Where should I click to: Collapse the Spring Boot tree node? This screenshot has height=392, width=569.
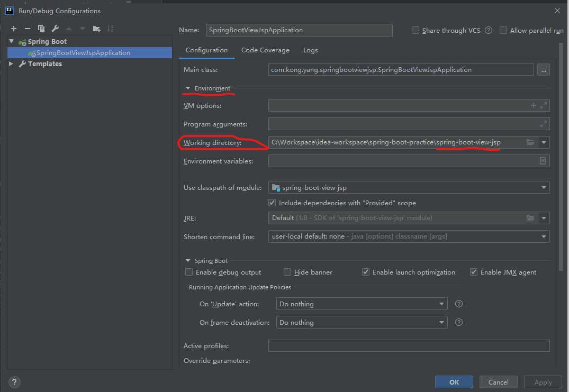tap(12, 41)
